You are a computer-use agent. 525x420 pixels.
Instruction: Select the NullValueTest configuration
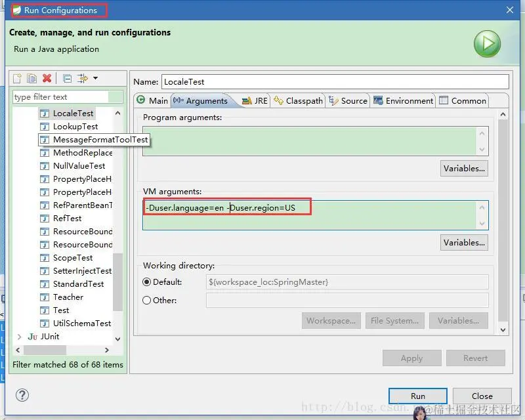[79, 166]
